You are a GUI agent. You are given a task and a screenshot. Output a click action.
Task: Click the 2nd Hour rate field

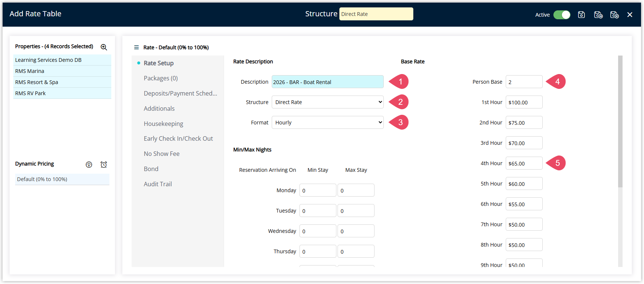(524, 123)
